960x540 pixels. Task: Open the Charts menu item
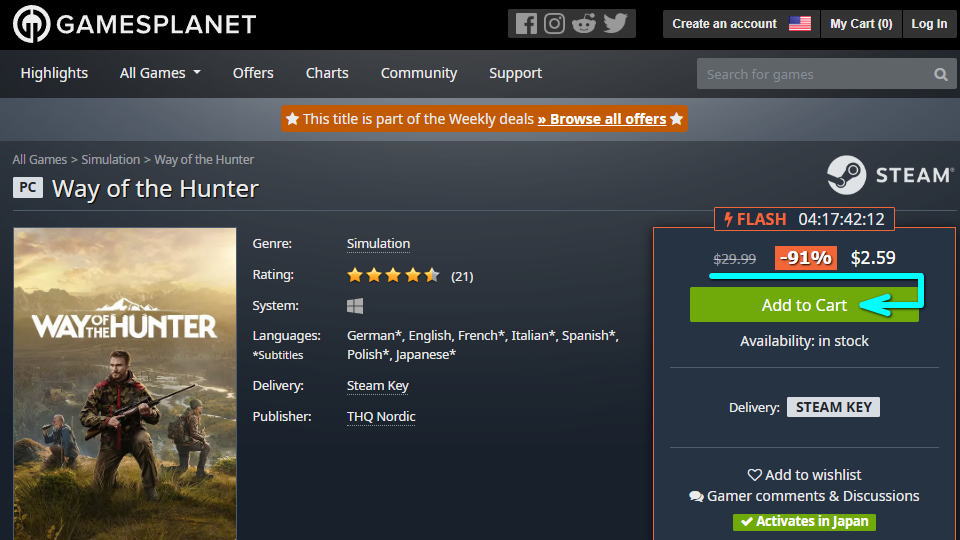tap(327, 73)
